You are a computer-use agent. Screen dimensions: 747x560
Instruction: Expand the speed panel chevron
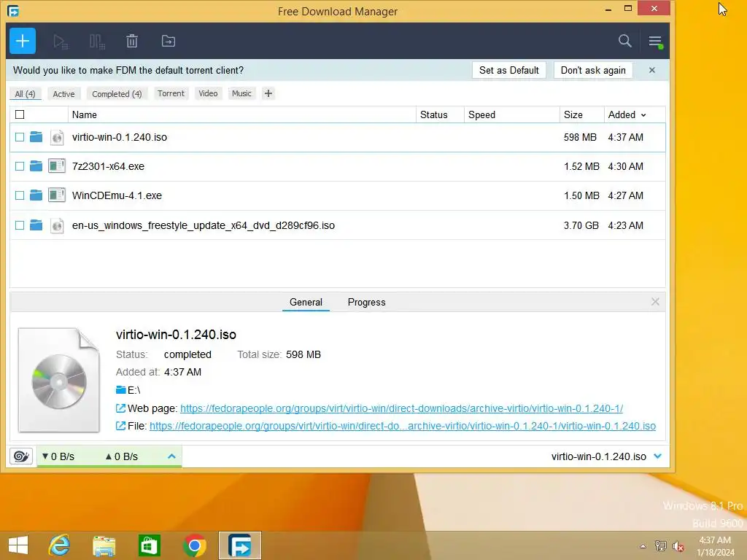point(171,456)
